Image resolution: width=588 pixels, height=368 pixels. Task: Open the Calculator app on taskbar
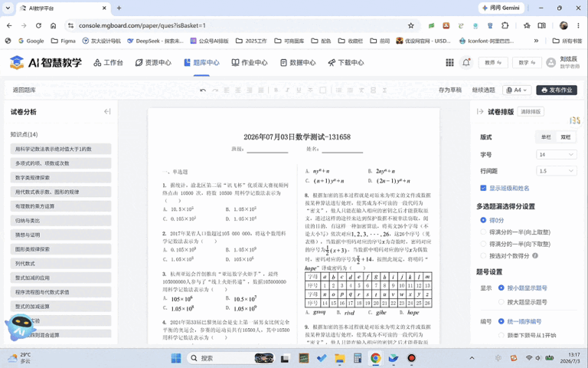358,358
